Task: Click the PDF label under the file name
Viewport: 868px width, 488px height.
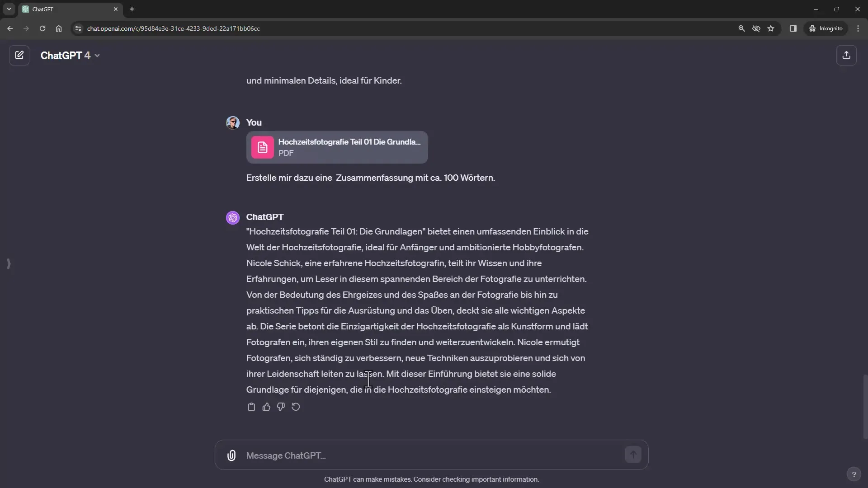Action: tap(286, 153)
